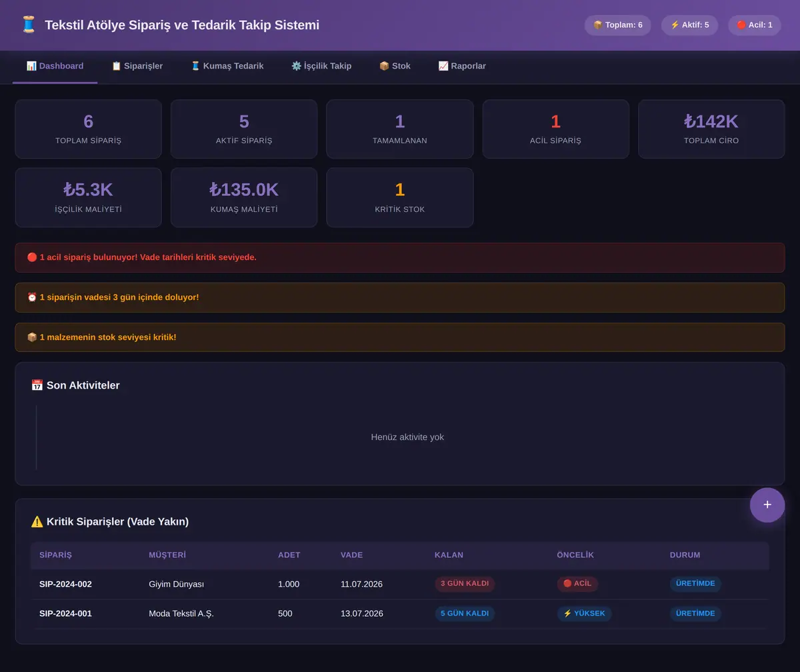Click the thread spool logo icon
The height and width of the screenshot is (672, 800).
click(x=29, y=25)
